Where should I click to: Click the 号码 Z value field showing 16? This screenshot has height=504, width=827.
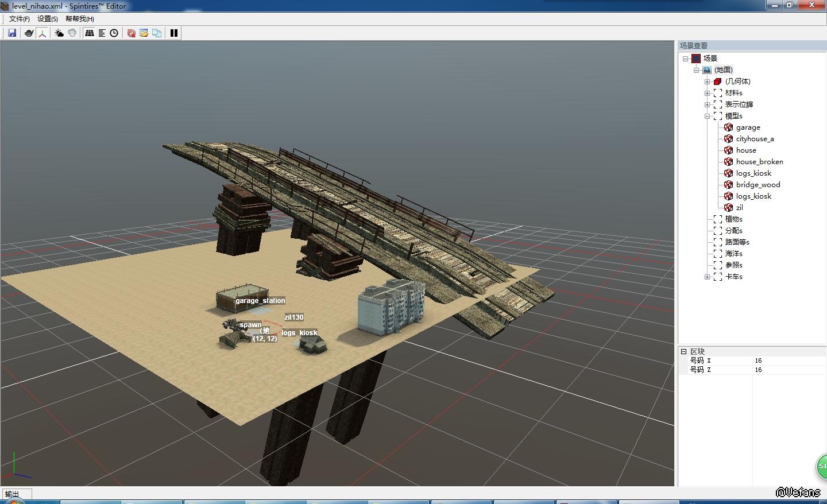[789, 370]
